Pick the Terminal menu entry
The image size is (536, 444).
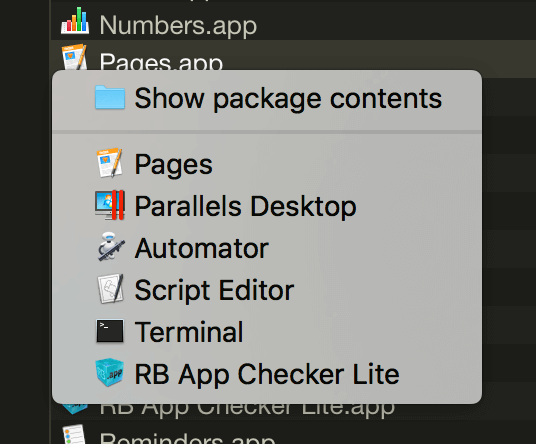coord(267,332)
